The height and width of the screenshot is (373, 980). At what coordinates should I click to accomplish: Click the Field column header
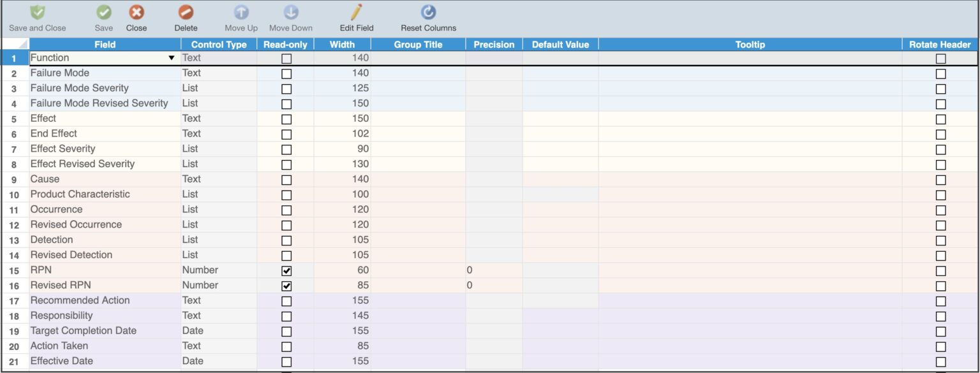[x=105, y=44]
